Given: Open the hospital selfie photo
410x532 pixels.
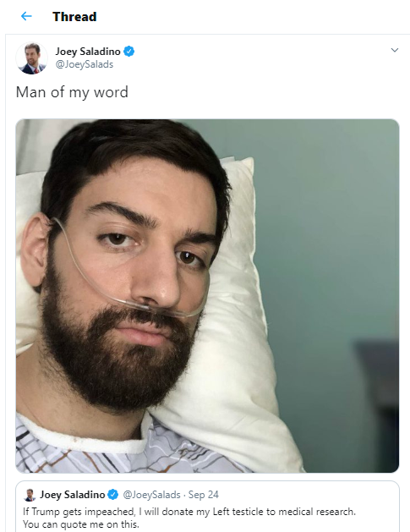Looking at the screenshot, I should click(207, 295).
